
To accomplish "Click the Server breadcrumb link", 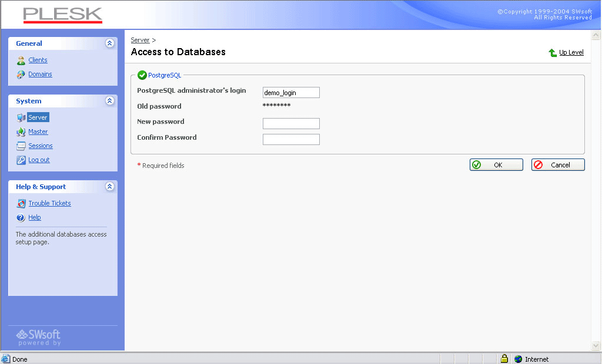I will pyautogui.click(x=140, y=40).
